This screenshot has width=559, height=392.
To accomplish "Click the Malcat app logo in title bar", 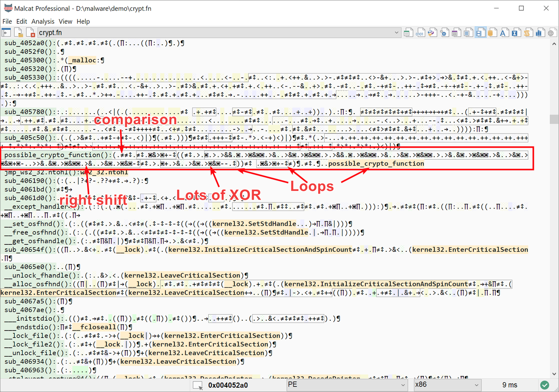I will click(x=7, y=8).
